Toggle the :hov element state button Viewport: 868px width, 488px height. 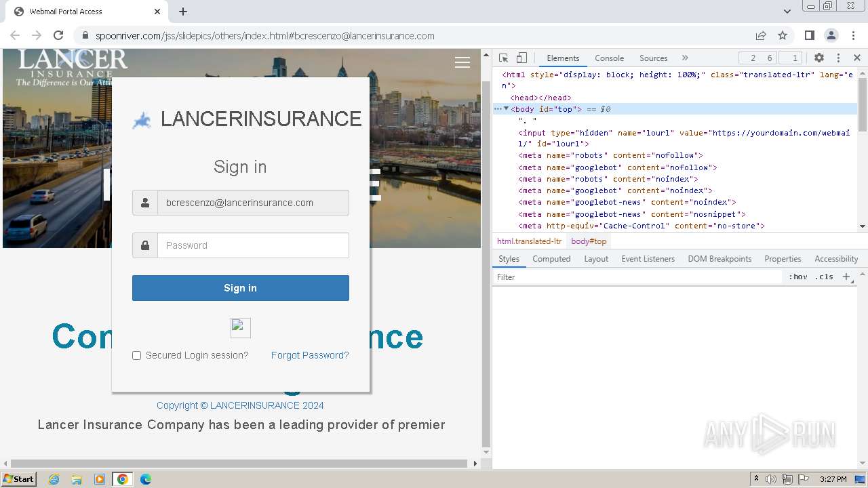[x=797, y=277]
